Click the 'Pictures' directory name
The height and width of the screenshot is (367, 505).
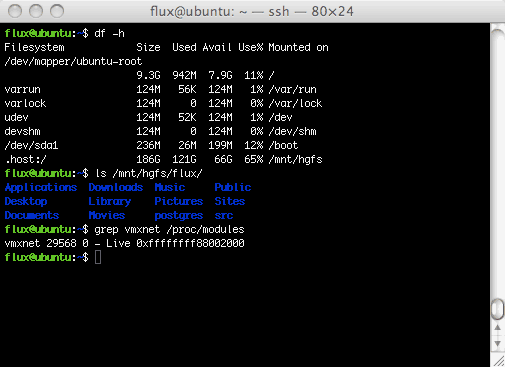pyautogui.click(x=179, y=201)
